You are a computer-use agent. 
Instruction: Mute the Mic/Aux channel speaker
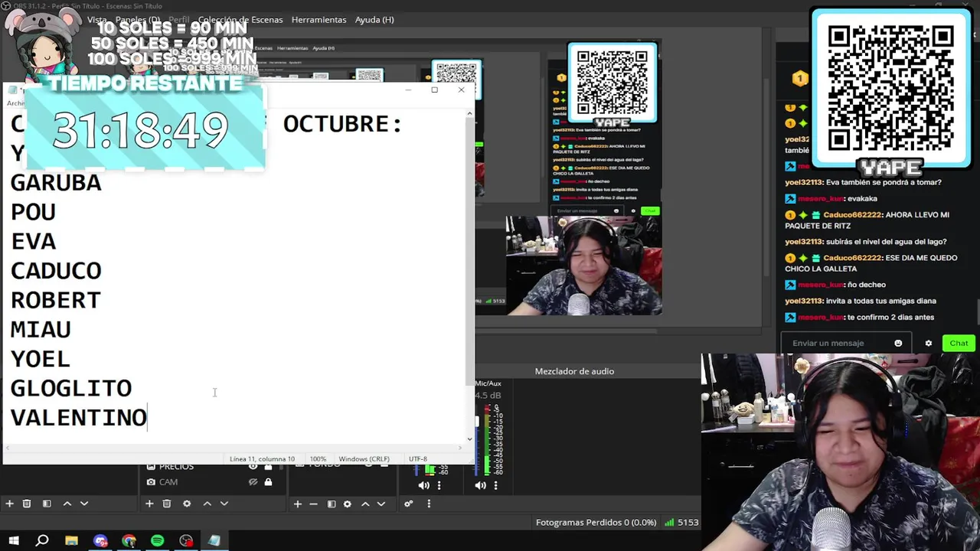click(481, 485)
